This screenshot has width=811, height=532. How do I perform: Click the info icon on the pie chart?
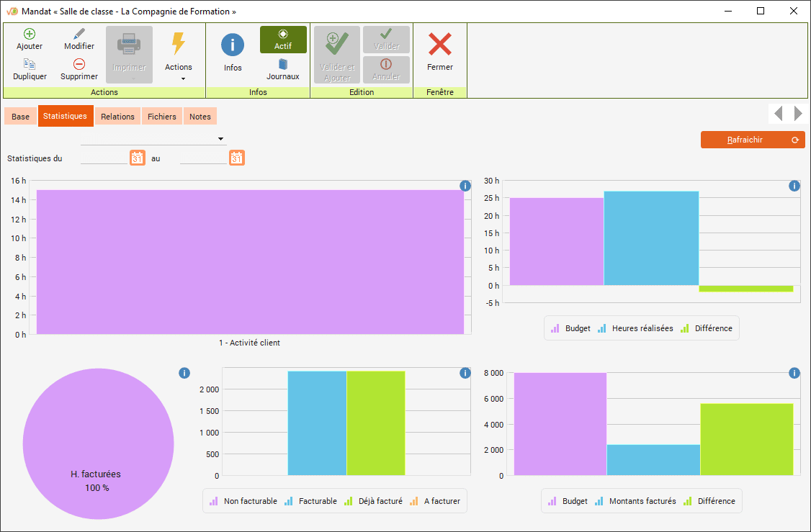point(184,373)
